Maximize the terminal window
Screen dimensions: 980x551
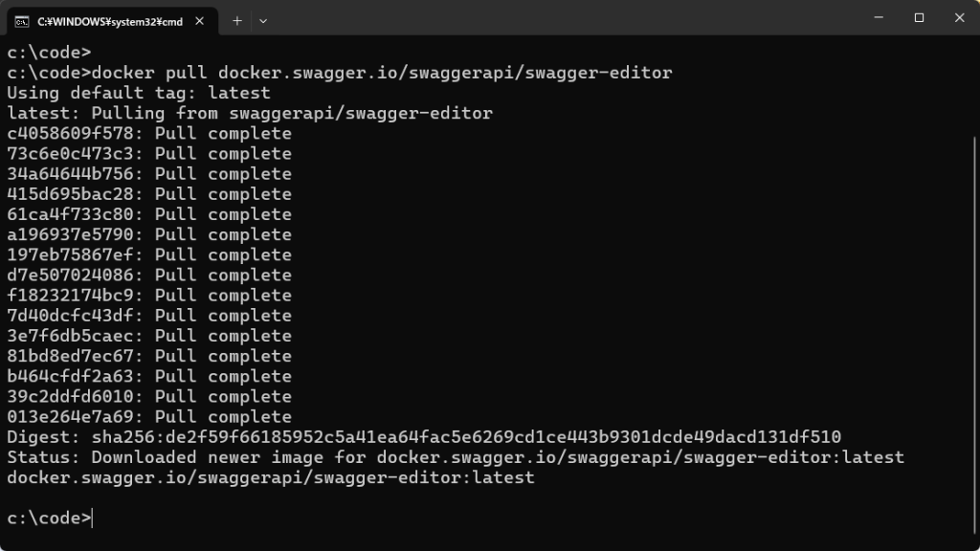coord(919,17)
